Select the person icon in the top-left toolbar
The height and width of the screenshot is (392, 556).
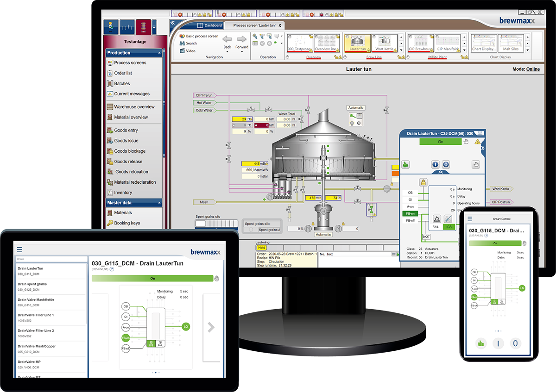pyautogui.click(x=111, y=27)
